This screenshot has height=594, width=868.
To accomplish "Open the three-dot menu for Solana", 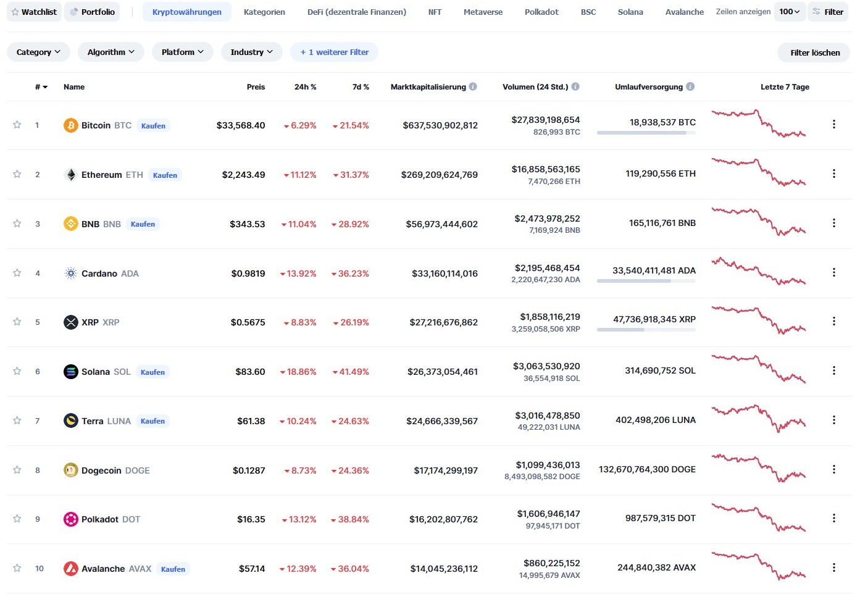I will click(834, 371).
